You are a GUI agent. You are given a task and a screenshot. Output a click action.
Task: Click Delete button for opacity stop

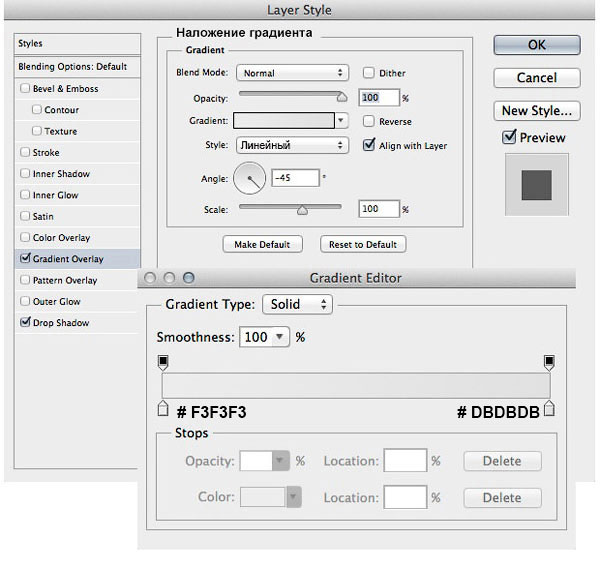click(x=502, y=461)
